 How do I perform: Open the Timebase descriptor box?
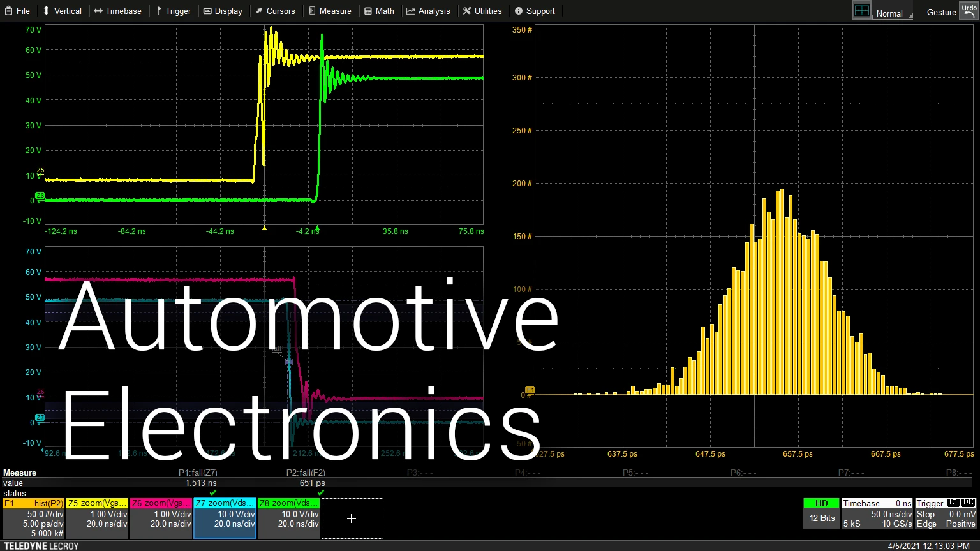[877, 515]
